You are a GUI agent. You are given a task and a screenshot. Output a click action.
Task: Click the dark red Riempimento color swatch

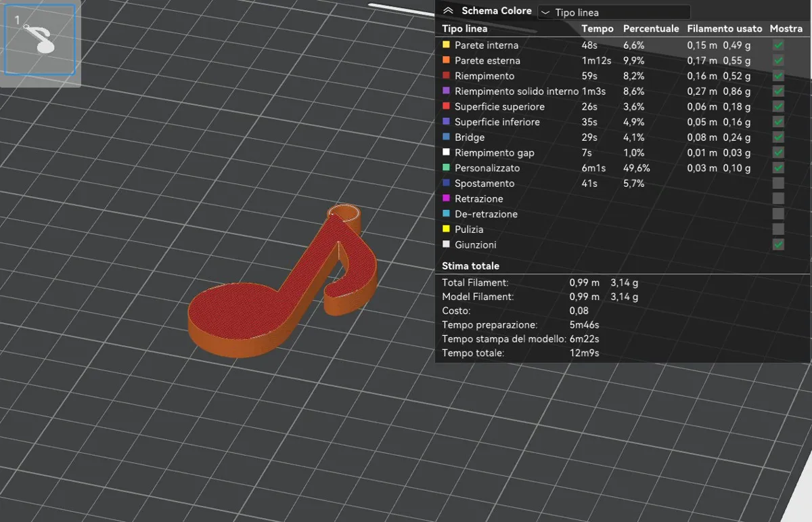pos(446,76)
